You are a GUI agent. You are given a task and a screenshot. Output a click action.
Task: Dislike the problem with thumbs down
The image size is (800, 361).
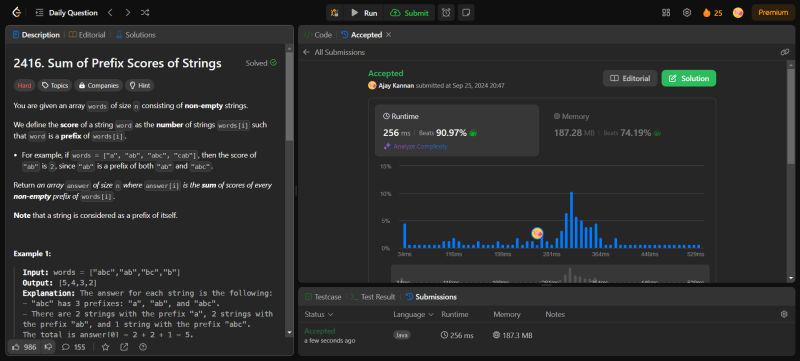click(x=48, y=347)
